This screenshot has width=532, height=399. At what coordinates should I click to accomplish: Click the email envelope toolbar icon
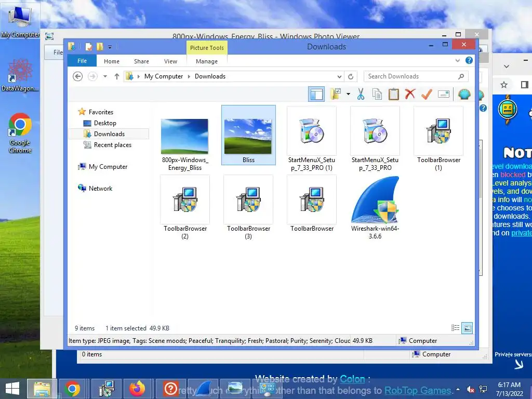tap(444, 94)
